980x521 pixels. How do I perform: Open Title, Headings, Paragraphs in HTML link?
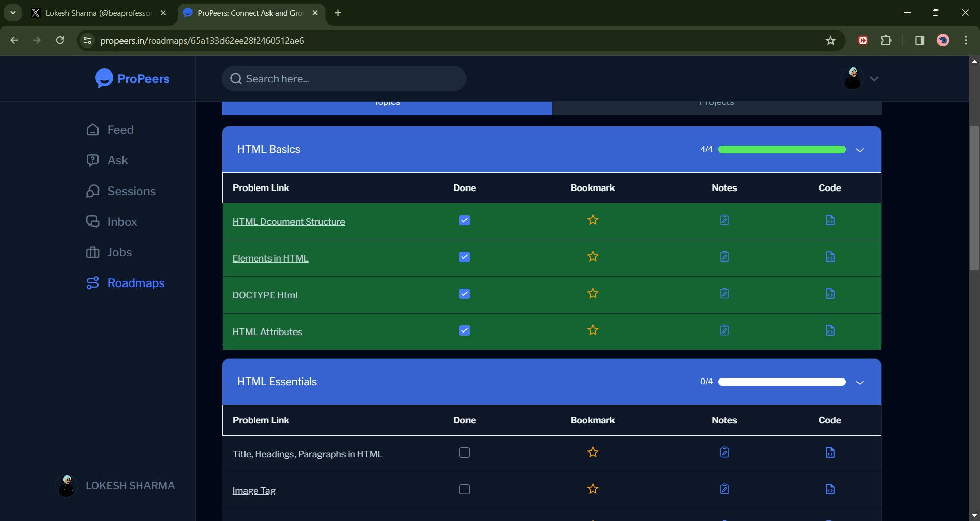pos(307,454)
